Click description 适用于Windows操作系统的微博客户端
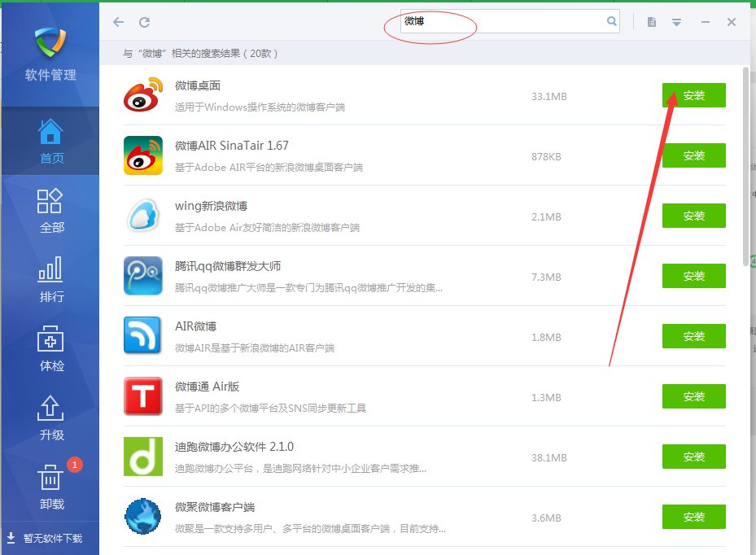 (x=260, y=107)
